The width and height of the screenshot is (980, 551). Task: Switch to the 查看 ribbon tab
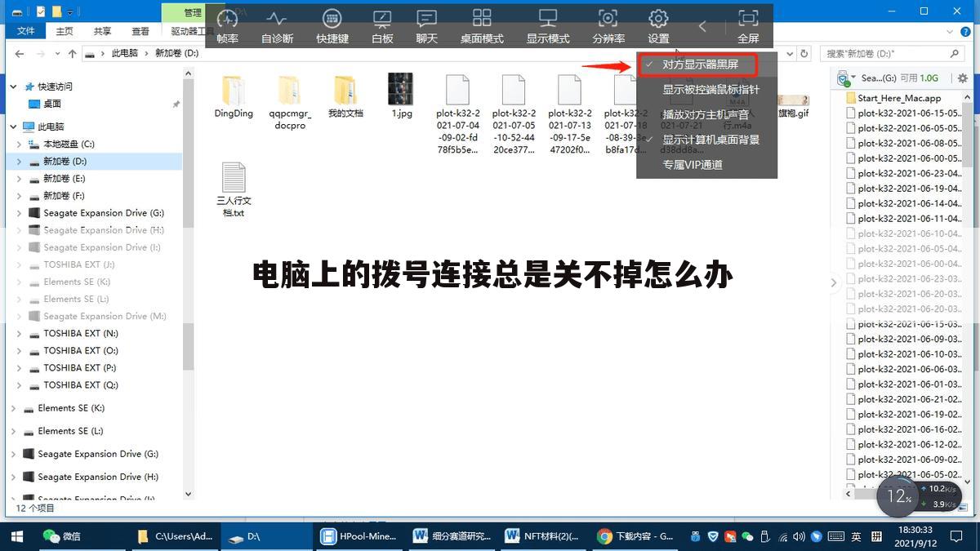140,29
